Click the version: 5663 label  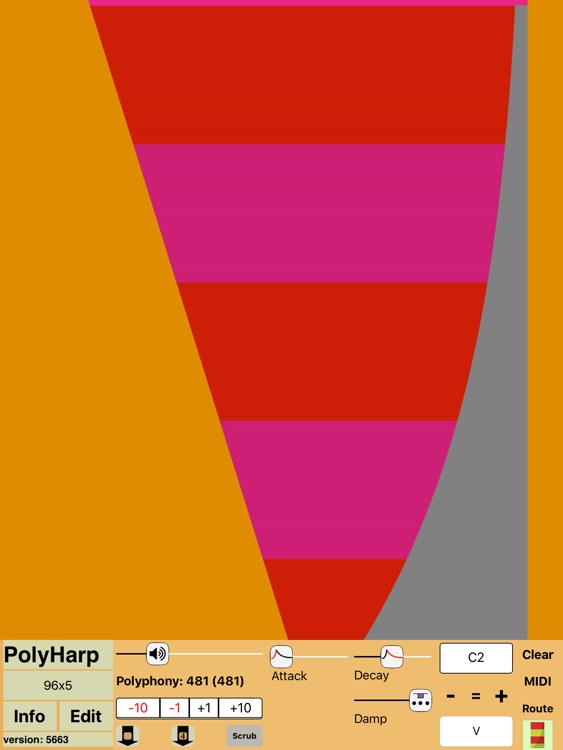[x=36, y=739]
